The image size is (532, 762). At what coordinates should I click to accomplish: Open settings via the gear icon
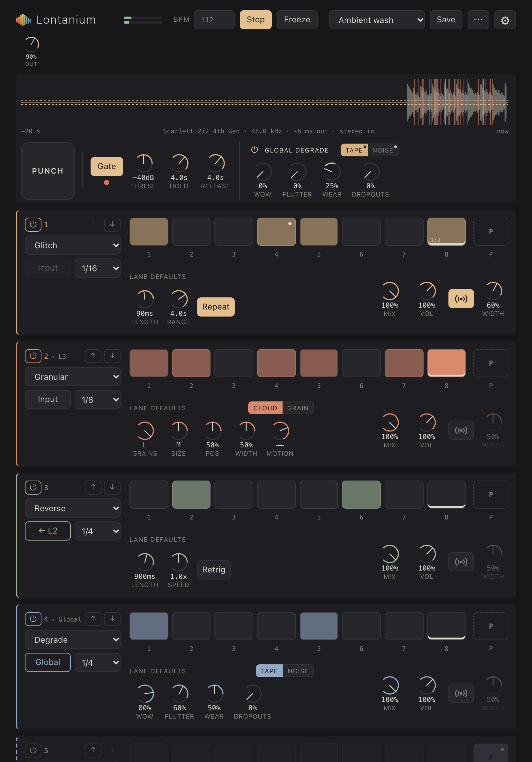click(505, 20)
